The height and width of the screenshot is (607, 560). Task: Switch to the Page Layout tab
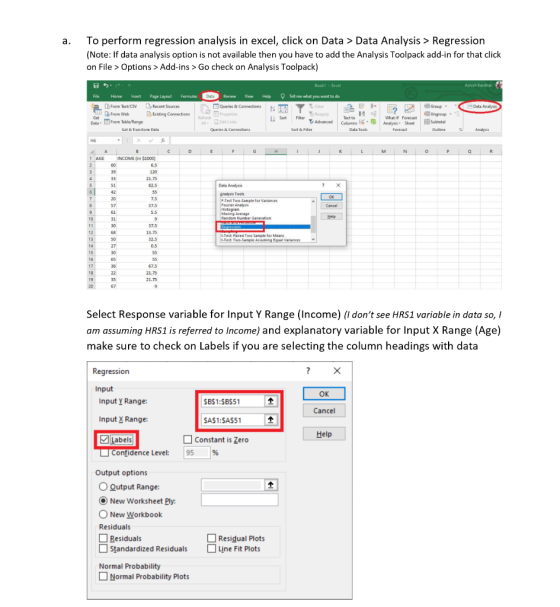161,96
